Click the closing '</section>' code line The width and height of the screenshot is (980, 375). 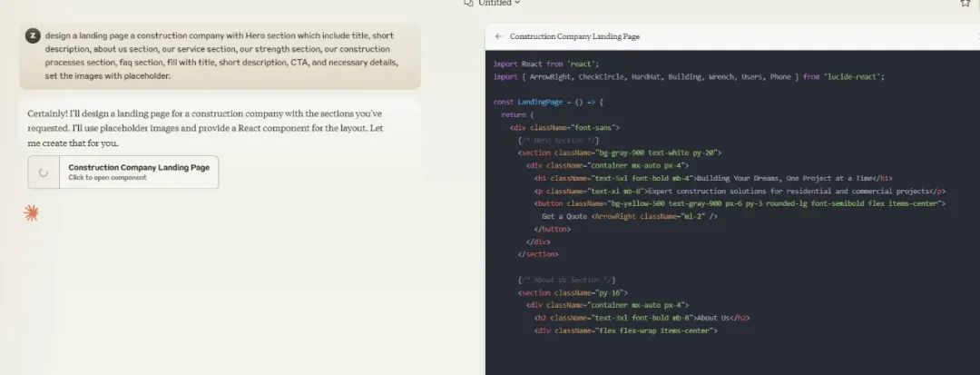point(538,254)
